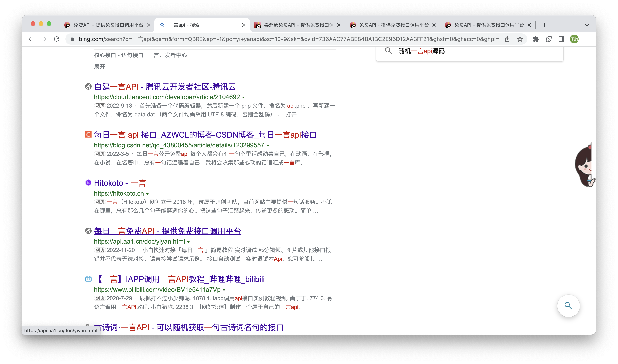Open the share page icon in address bar
Image resolution: width=618 pixels, height=364 pixels.
coord(507,39)
